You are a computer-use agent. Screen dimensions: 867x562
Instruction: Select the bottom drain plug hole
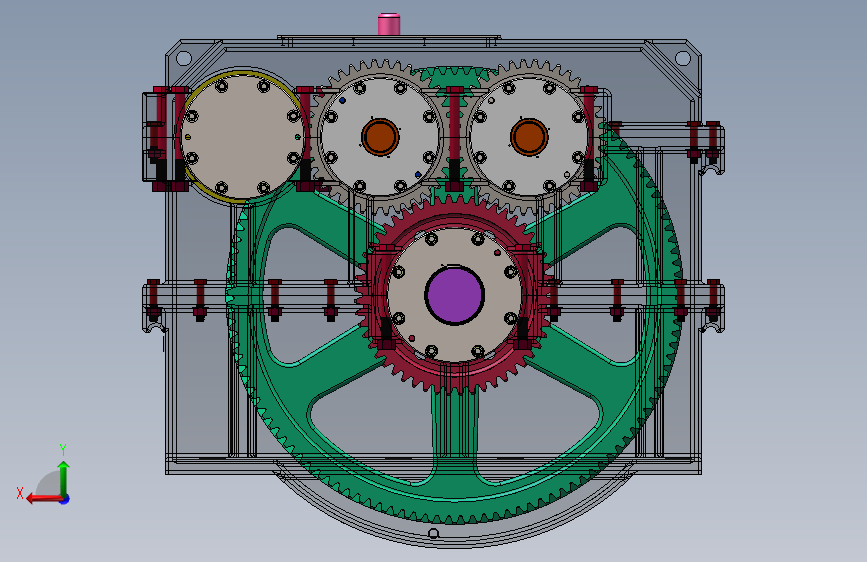434,533
